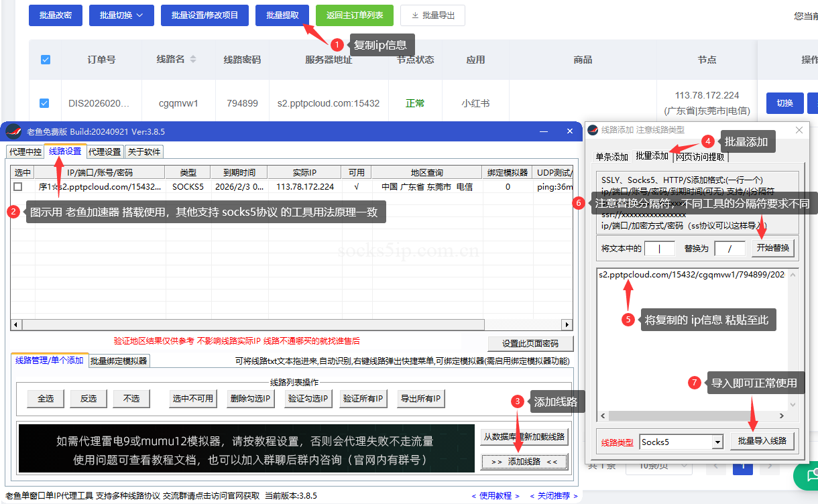818x504 pixels.
Task: Open the 使用教程 tutorial link
Action: coord(495,495)
